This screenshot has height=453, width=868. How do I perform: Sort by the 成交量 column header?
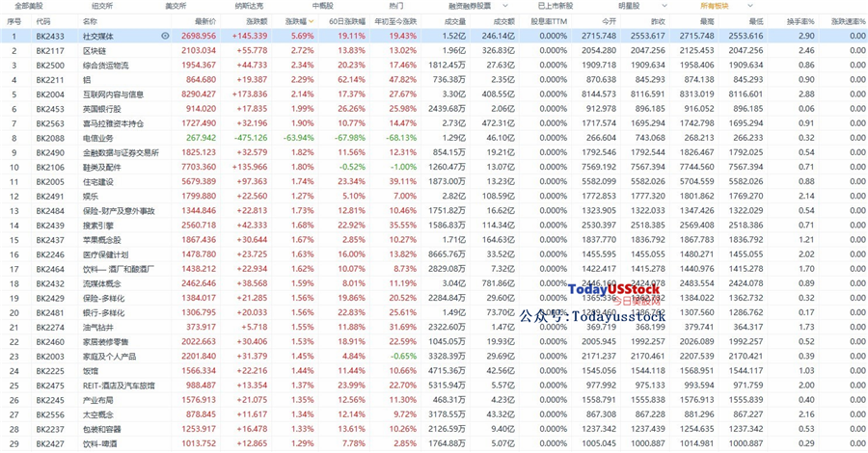(455, 21)
